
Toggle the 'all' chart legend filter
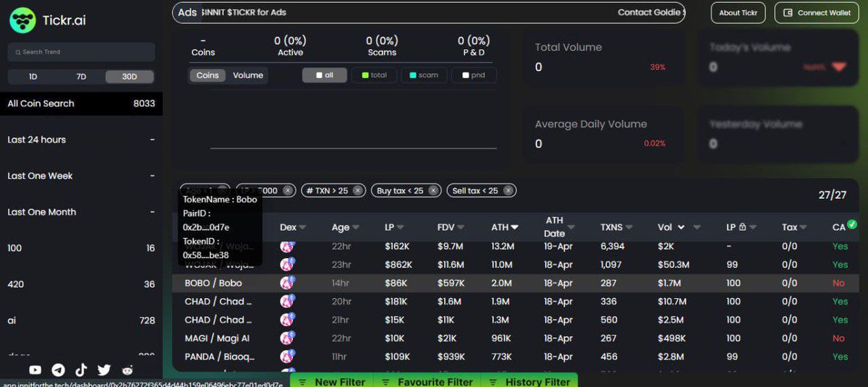[x=325, y=75]
